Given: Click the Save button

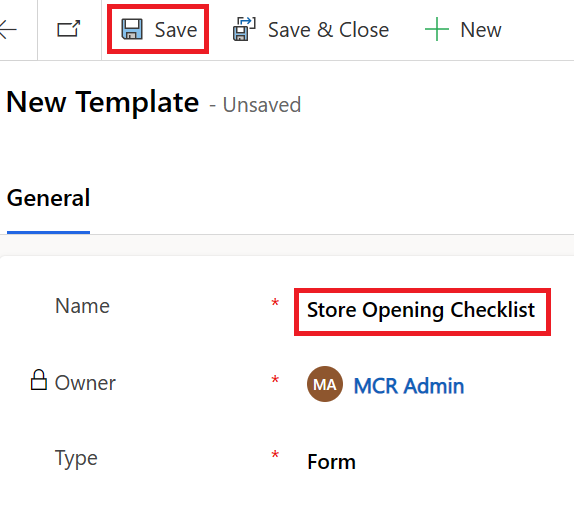Looking at the screenshot, I should (158, 29).
